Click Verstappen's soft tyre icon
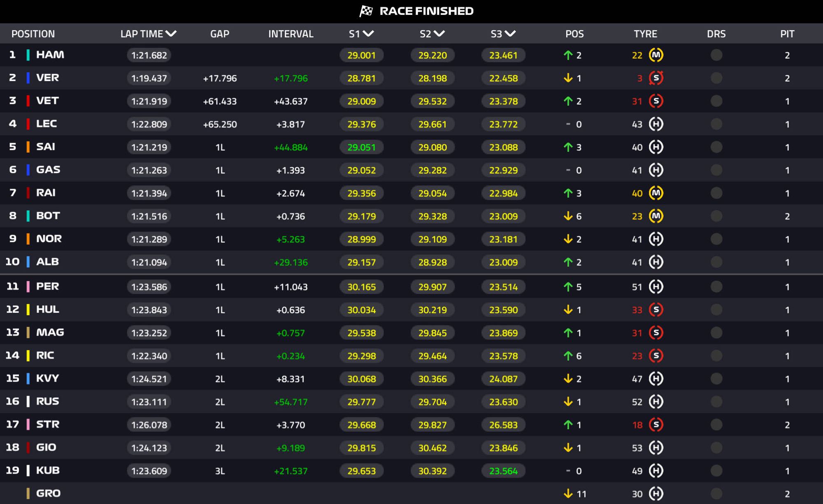The image size is (823, 504). [x=656, y=78]
